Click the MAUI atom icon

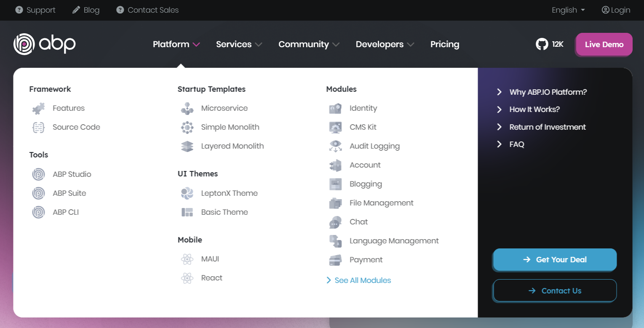tap(187, 259)
